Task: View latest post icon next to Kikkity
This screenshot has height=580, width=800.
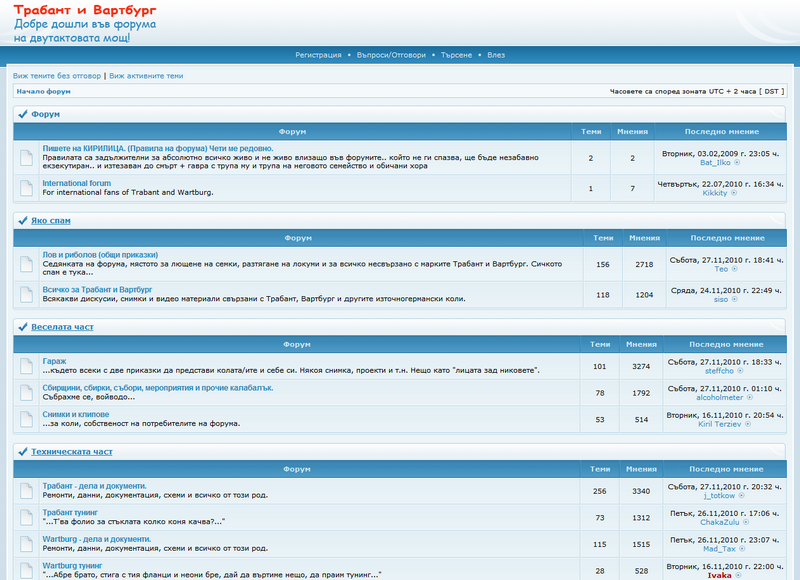Action: [734, 193]
